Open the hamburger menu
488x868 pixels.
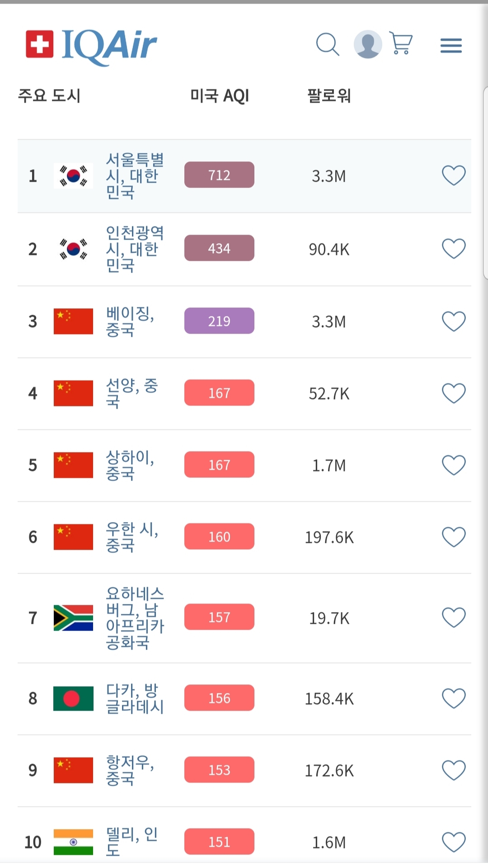451,45
